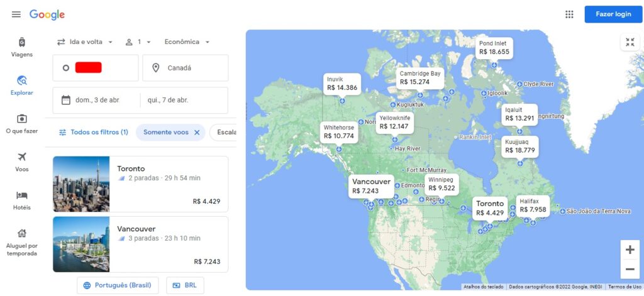Zoom out on the map
The width and height of the screenshot is (644, 296).
[x=630, y=270]
